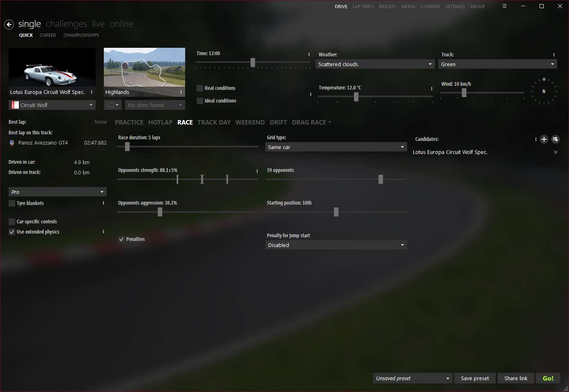
Task: Open options dots beside Track dropdown
Action: (x=554, y=55)
